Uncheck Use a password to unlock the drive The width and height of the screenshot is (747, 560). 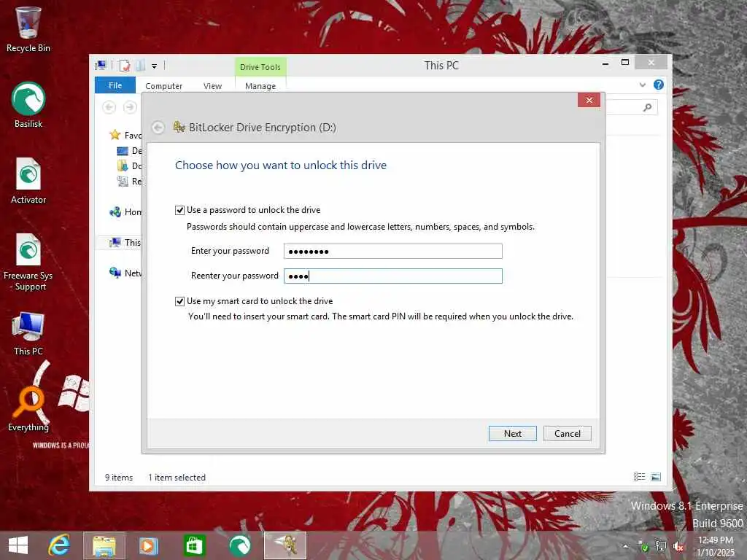(x=179, y=211)
